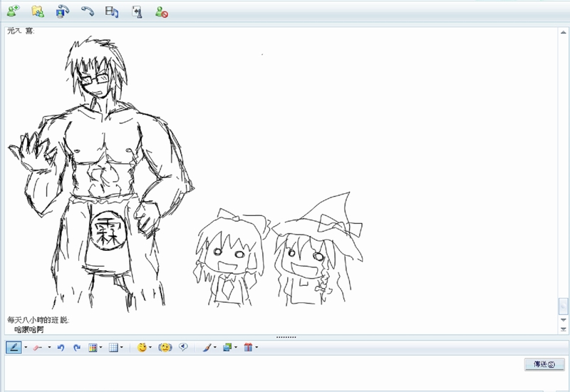Redo the last ink stroke
Image resolution: width=570 pixels, height=392 pixels.
[x=77, y=348]
